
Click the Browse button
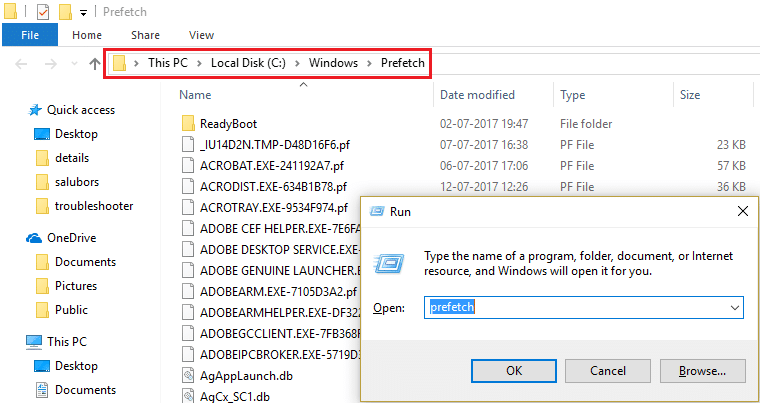pos(702,371)
